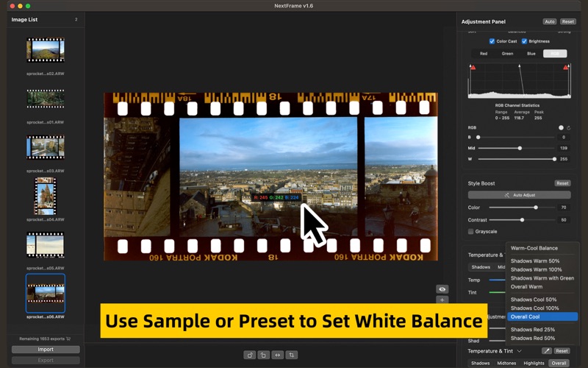Viewport: 588px width, 368px height.
Task: Click the Color slider handle in Style Boost
Action: point(536,208)
